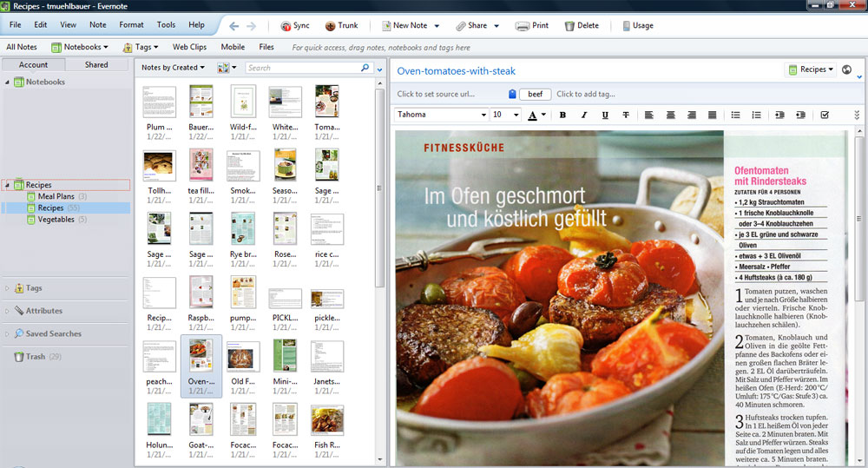868x468 pixels.
Task: Open the New Note dropdown arrow
Action: [437, 26]
